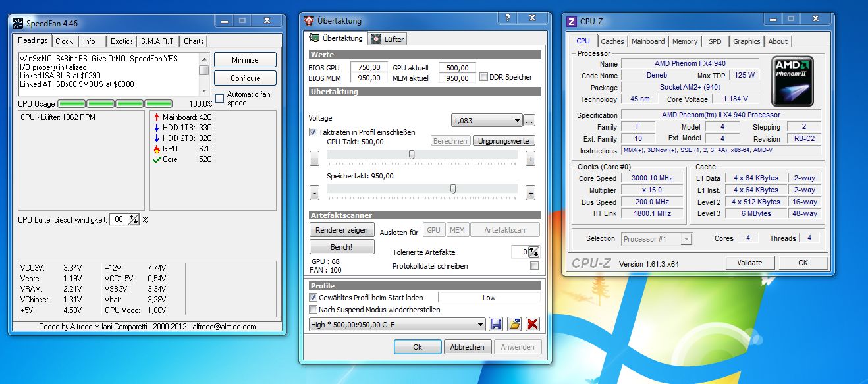Click Ok in Übertaktung dialog

418,346
